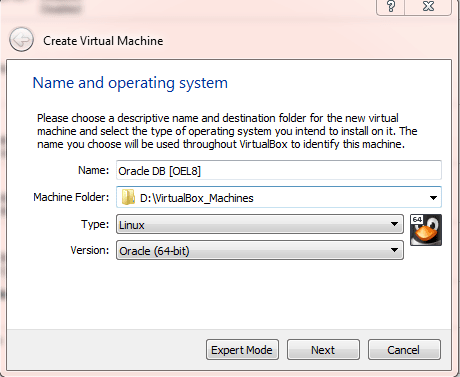Close the Create Virtual Machine dialog
Image resolution: width=460 pixels, height=377 pixels.
pyautogui.click(x=428, y=6)
